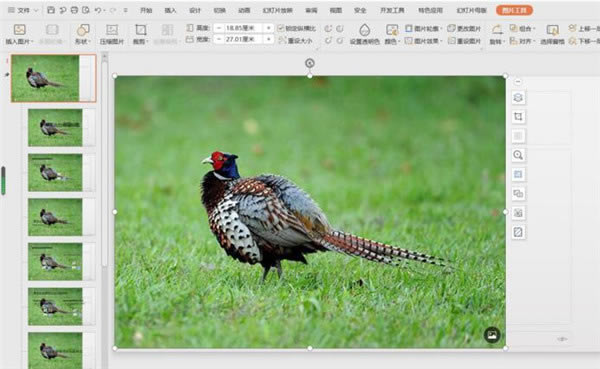Expand the 图片轮廓 picture outline dropdown

tap(424, 28)
